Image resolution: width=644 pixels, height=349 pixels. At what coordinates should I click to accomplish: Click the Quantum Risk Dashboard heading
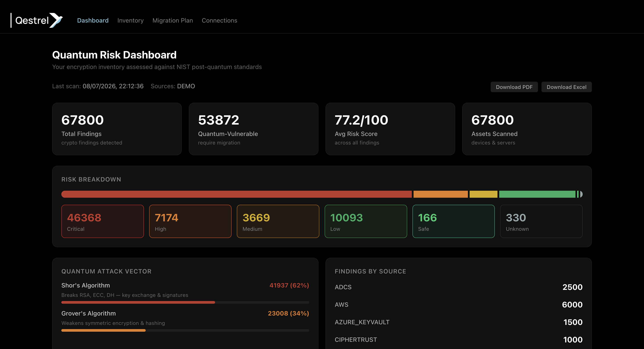[114, 55]
